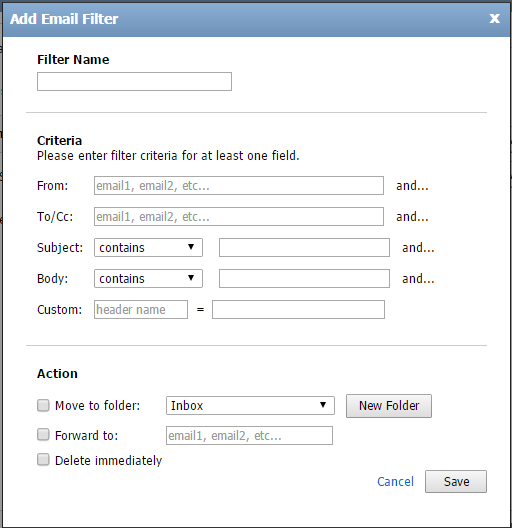This screenshot has width=512, height=528.
Task: Check the Forward to option
Action: [43, 434]
